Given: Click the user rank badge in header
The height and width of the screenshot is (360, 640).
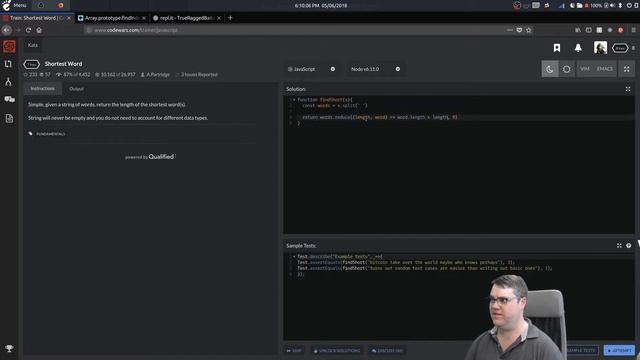Looking at the screenshot, I should coord(620,48).
